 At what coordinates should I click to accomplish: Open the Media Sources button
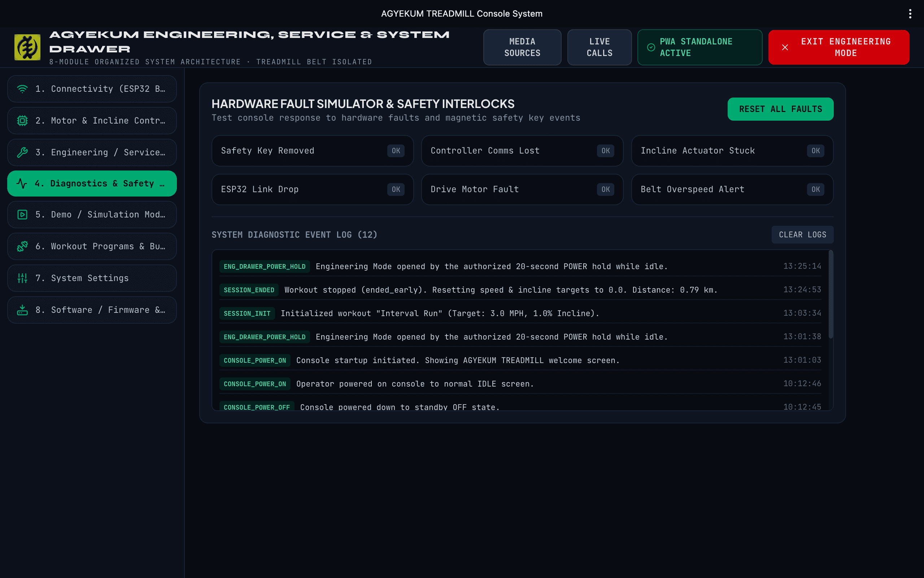tap(522, 47)
